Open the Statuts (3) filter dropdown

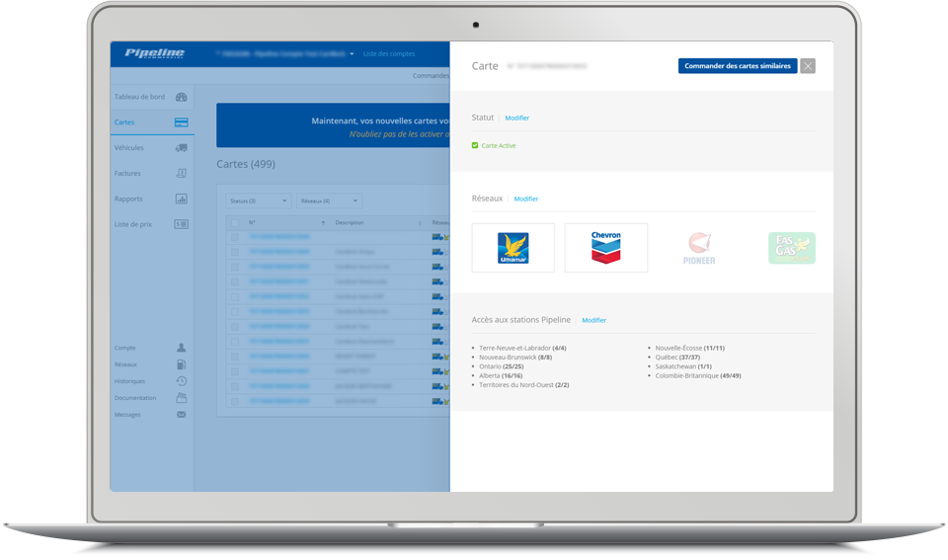coord(259,200)
